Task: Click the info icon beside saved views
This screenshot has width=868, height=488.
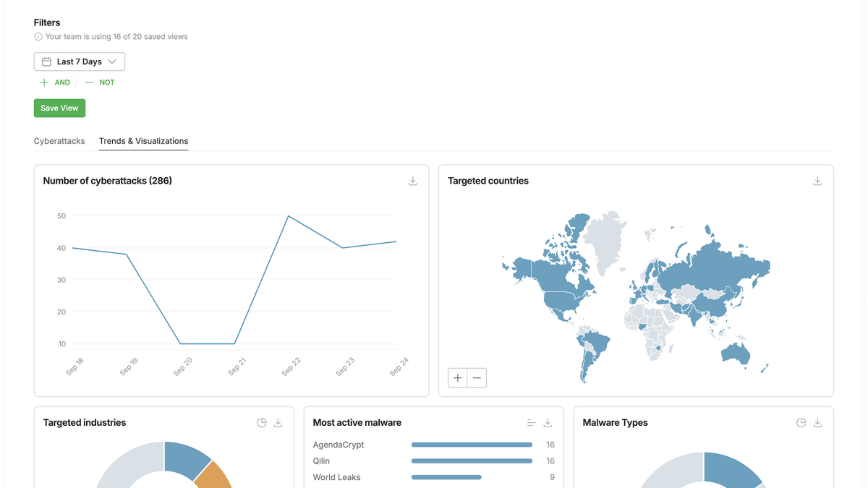Action: pyautogui.click(x=38, y=37)
